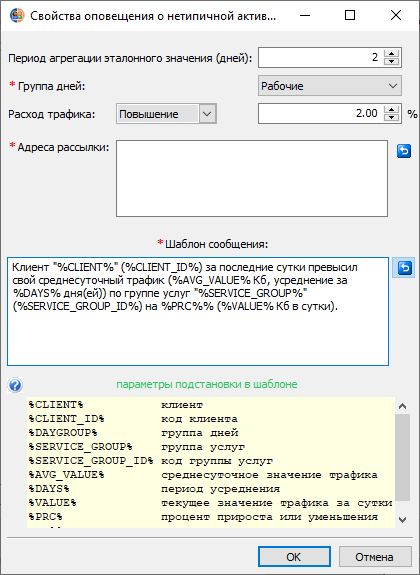Maximize the dialog window
The height and width of the screenshot is (575, 420).
tap(350, 15)
